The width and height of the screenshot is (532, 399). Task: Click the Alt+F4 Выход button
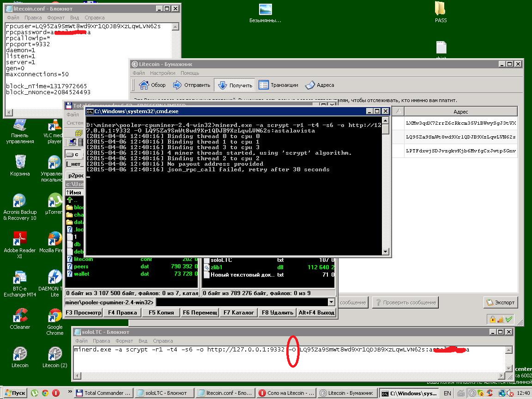coord(316,313)
